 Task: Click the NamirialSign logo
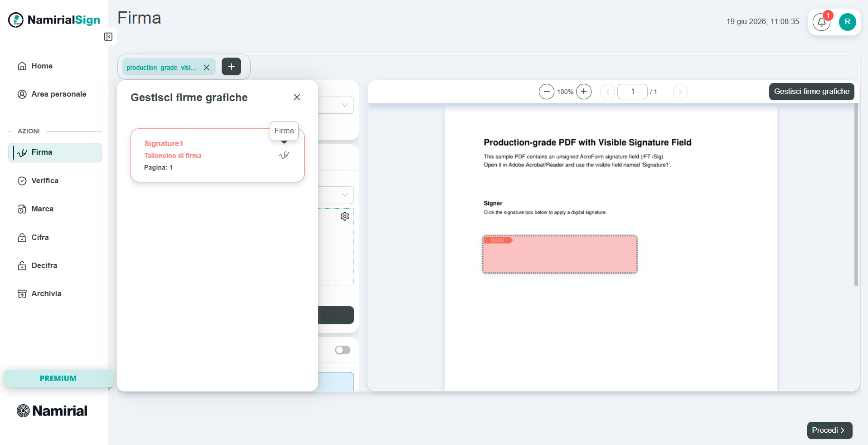pos(54,20)
